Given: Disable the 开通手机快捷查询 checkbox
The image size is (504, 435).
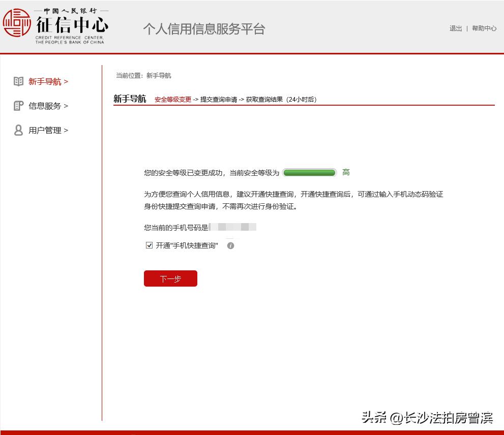Looking at the screenshot, I should (149, 245).
